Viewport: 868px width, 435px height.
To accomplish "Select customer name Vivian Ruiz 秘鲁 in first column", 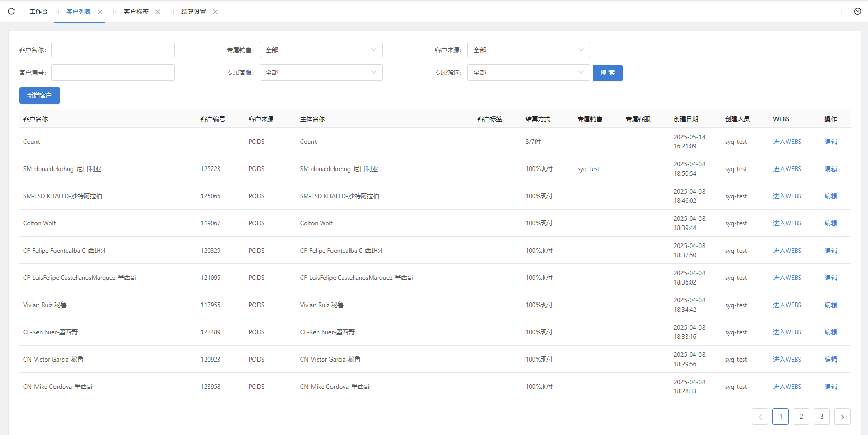I will [45, 305].
